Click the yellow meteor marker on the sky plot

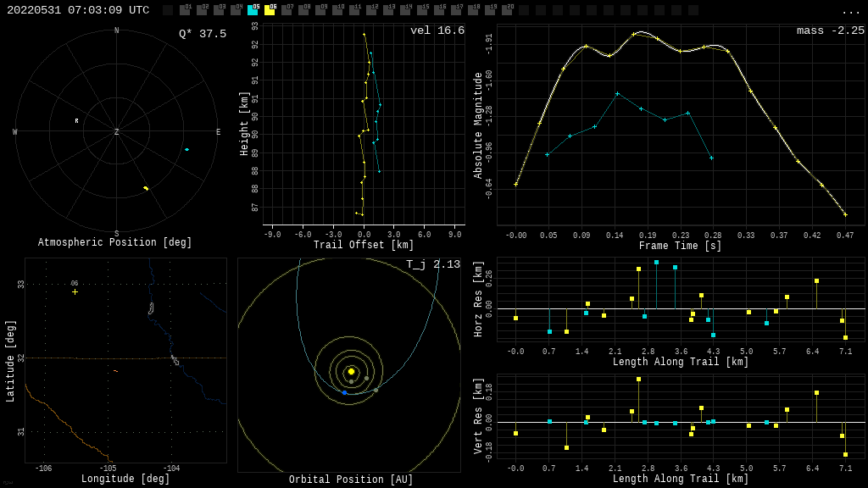click(x=146, y=188)
